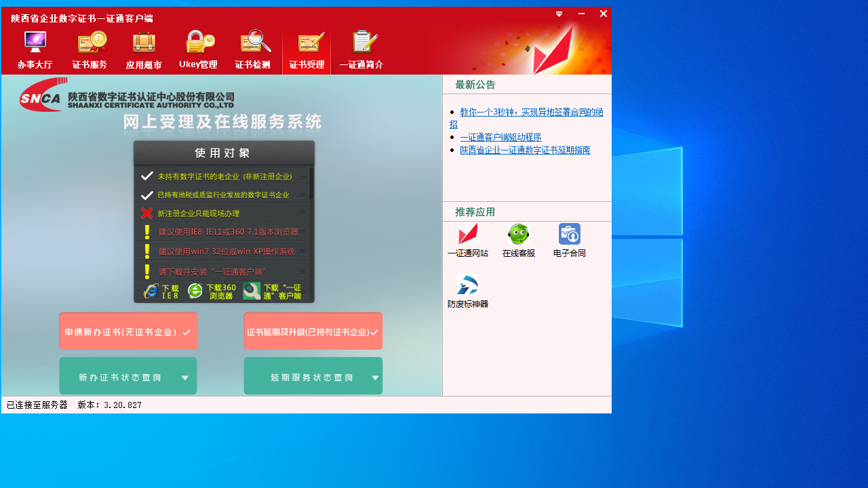Switch to the 证书受理 tab
Image resolution: width=868 pixels, height=488 pixels.
click(x=306, y=49)
